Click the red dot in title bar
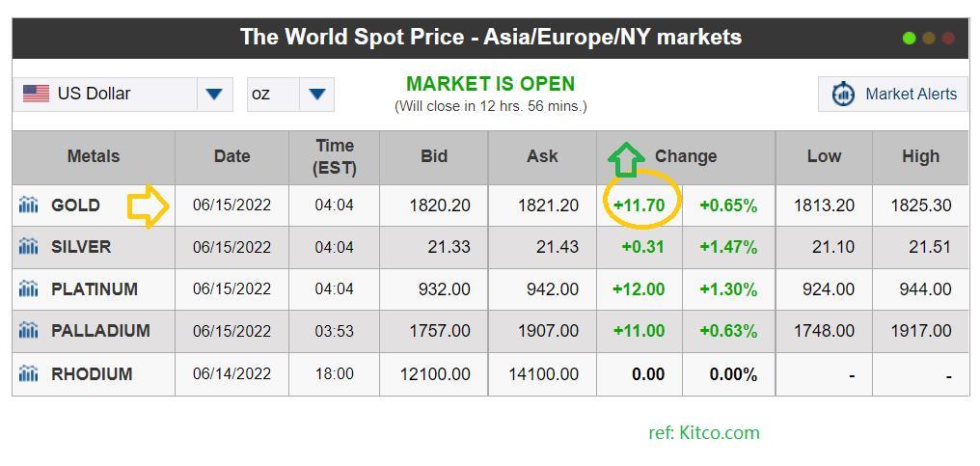Viewport: 980px width, 466px height. 948,39
